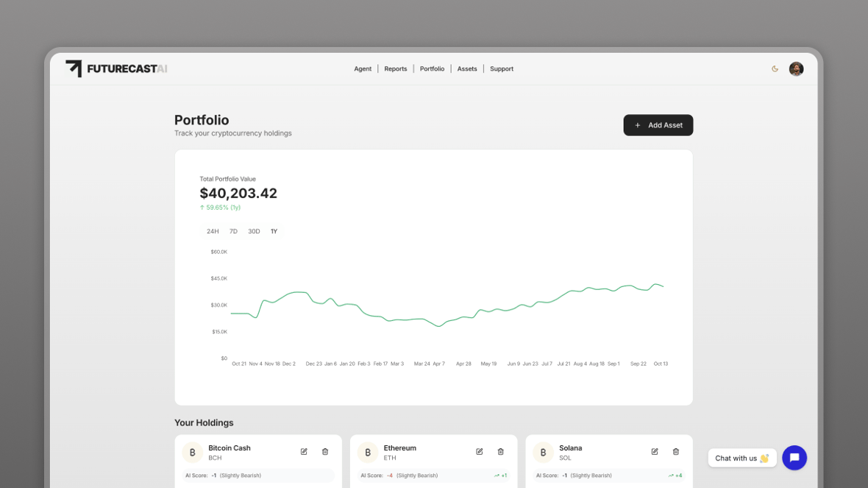
Task: Delete the Solana holding
Action: (676, 452)
